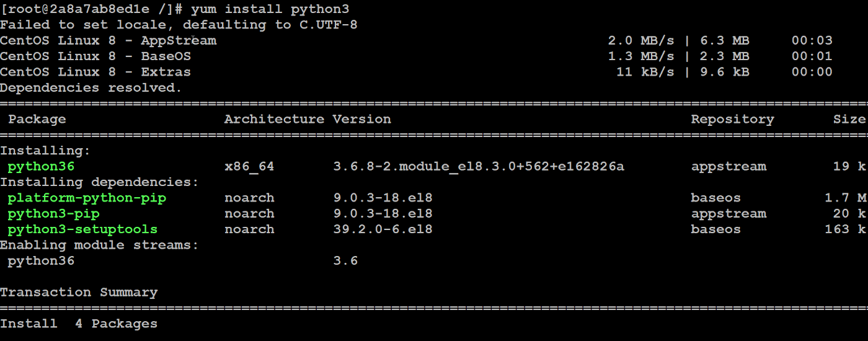The width and height of the screenshot is (868, 341).
Task: Click the Version column header
Action: coord(362,119)
